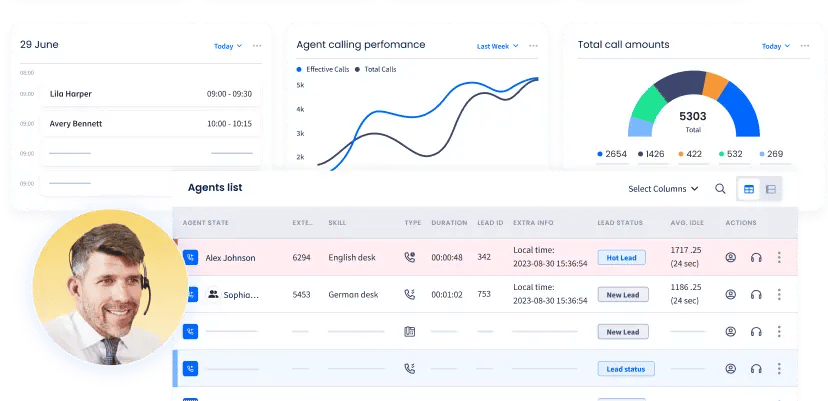Click headphones icon in third agent row

point(756,331)
